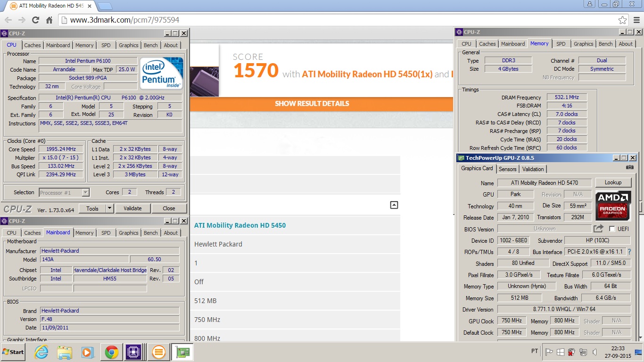Click the Hewlett Packard row on the webpage

[295, 244]
